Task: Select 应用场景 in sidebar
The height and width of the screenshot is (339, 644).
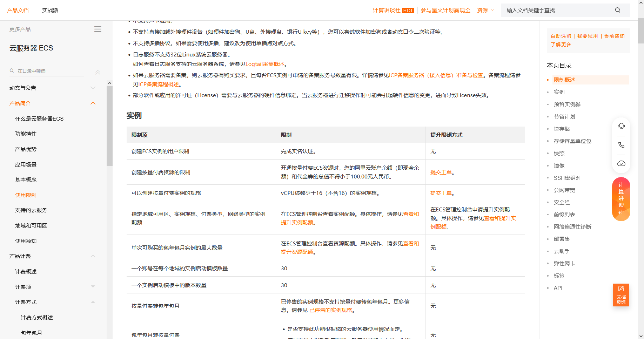Action: (x=26, y=164)
